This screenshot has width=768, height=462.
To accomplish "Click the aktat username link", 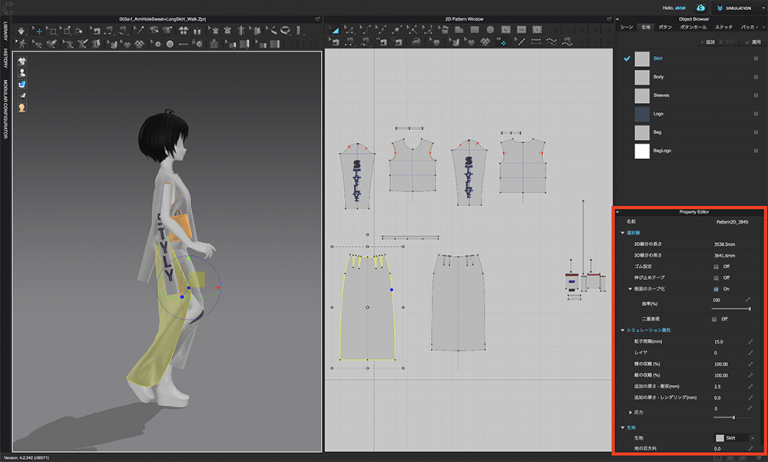I will (682, 8).
